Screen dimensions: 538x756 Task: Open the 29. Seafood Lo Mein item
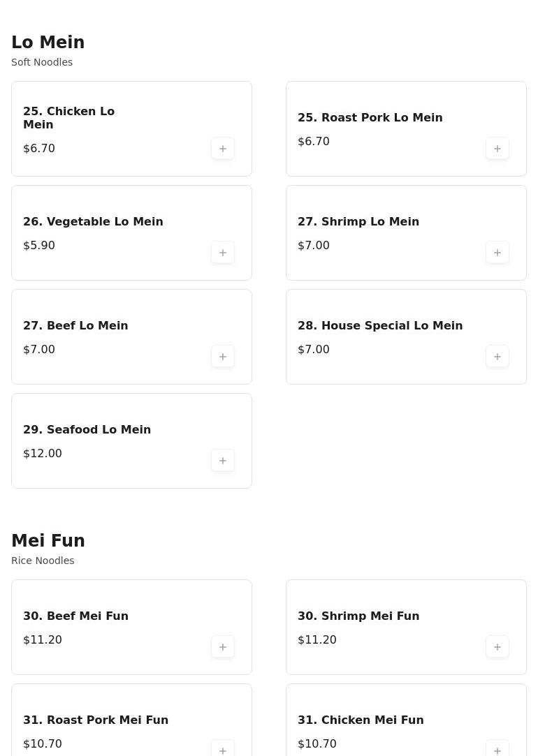(x=87, y=429)
